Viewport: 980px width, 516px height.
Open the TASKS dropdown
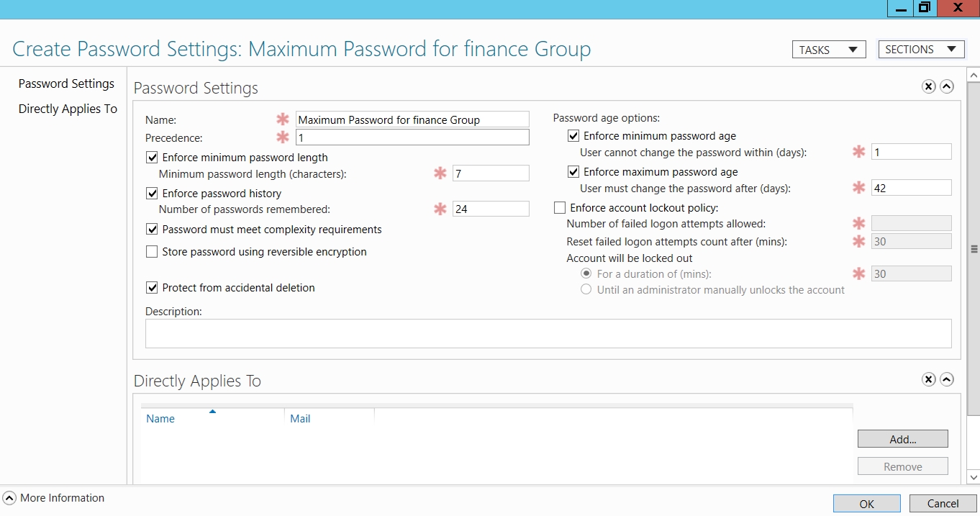[x=828, y=50]
